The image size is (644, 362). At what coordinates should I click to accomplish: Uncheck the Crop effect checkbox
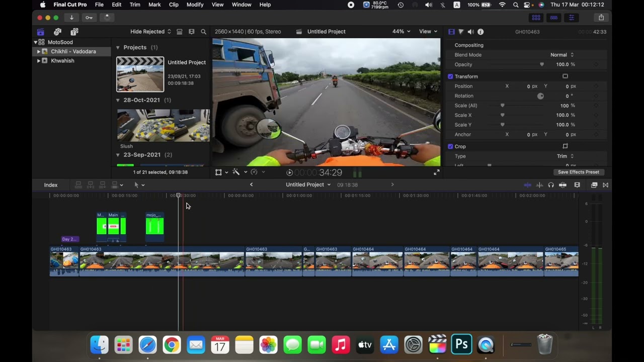click(x=450, y=146)
